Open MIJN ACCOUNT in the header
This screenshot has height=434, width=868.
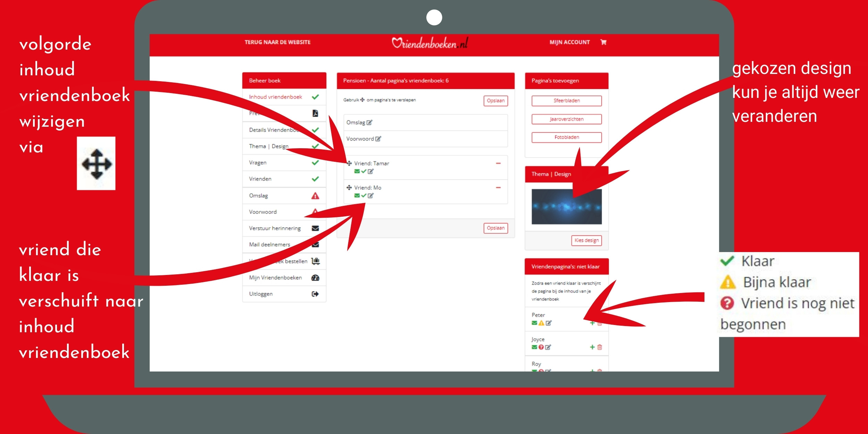coord(569,42)
